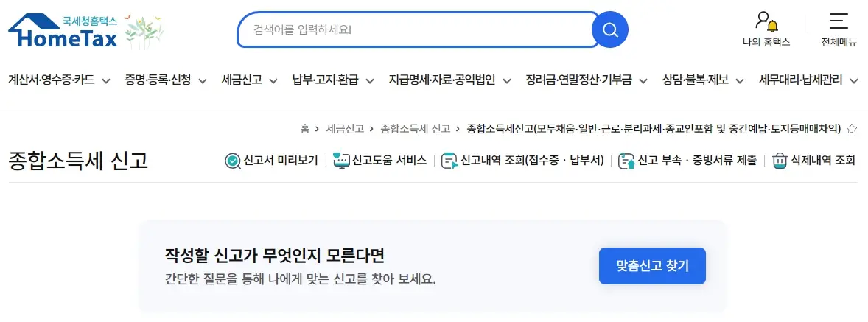Expand the 세무대리·납세관리 chevron

pos(853,81)
